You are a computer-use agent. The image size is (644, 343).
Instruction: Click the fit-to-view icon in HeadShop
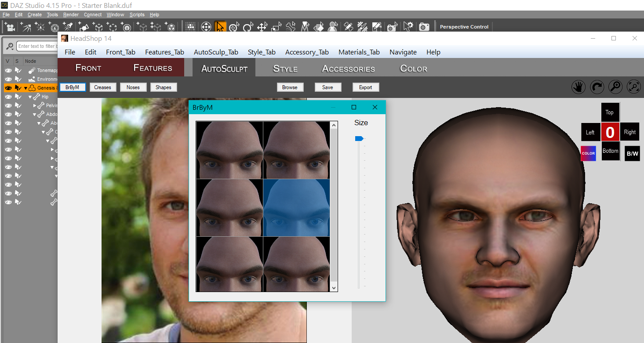click(x=633, y=87)
